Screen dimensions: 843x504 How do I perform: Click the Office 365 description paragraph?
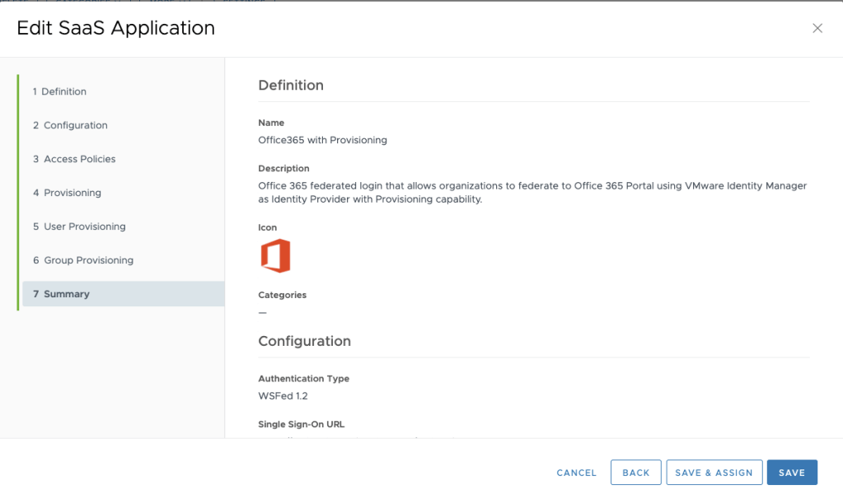[x=532, y=193]
